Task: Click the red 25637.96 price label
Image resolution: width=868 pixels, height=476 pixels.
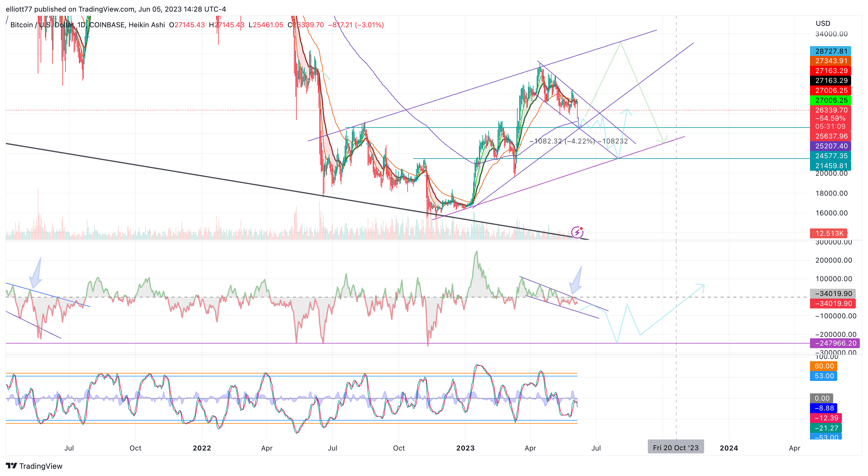Action: click(830, 136)
